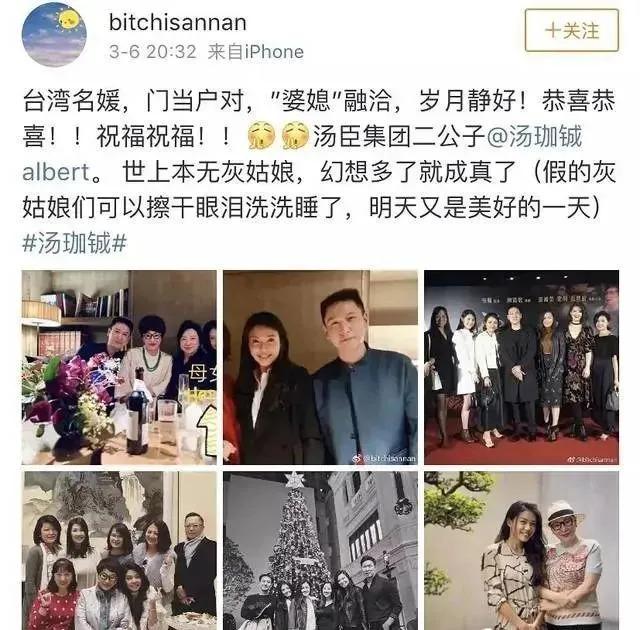
Task: Open bitchisannan's profile avatar
Action: point(54,34)
